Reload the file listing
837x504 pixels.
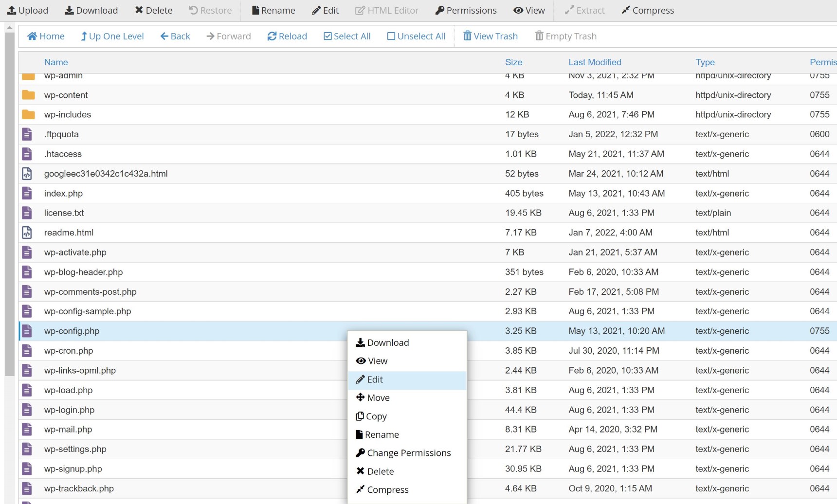287,36
